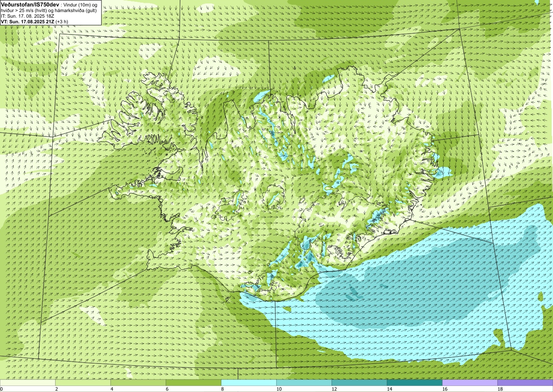The height and width of the screenshot is (392, 553).
Task: Select the light cyan 8–10 m/s legend swatch
Action: click(249, 383)
